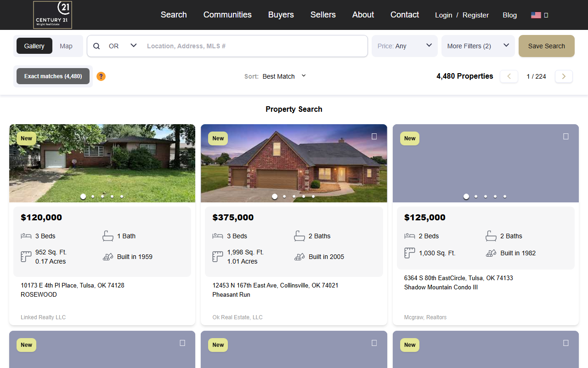Click the Century 21 logo
This screenshot has height=368, width=588.
coord(52,15)
